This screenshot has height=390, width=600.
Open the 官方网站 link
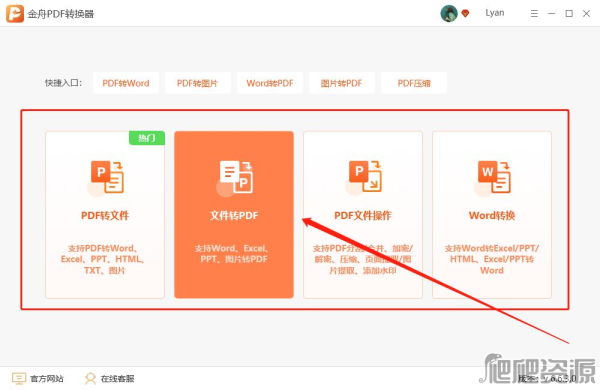point(47,379)
